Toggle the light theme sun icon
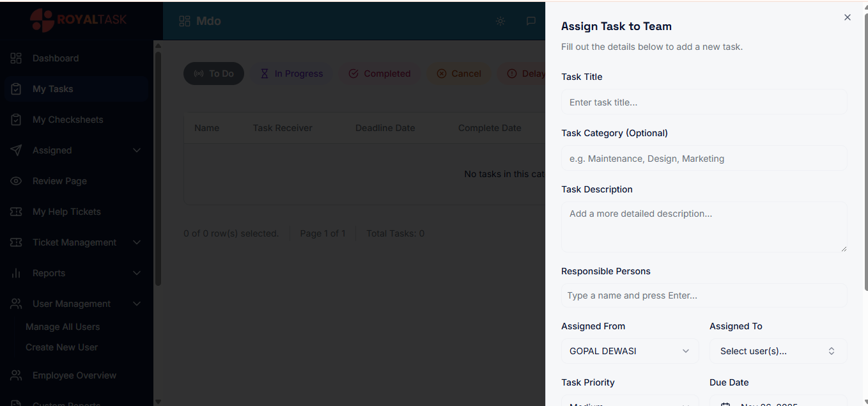 [500, 21]
